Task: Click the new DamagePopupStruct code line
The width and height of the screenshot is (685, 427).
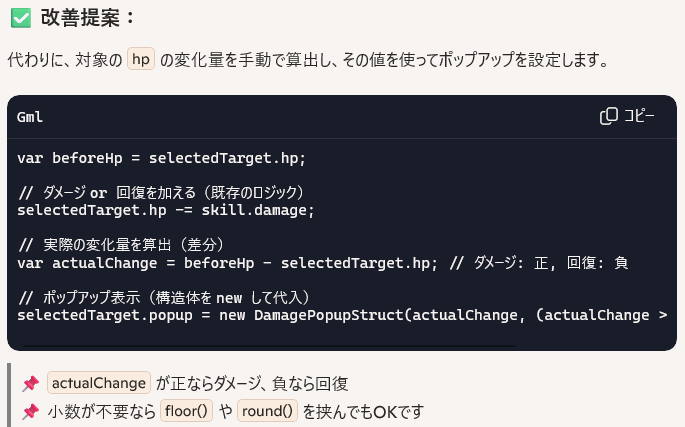Action: (x=342, y=315)
